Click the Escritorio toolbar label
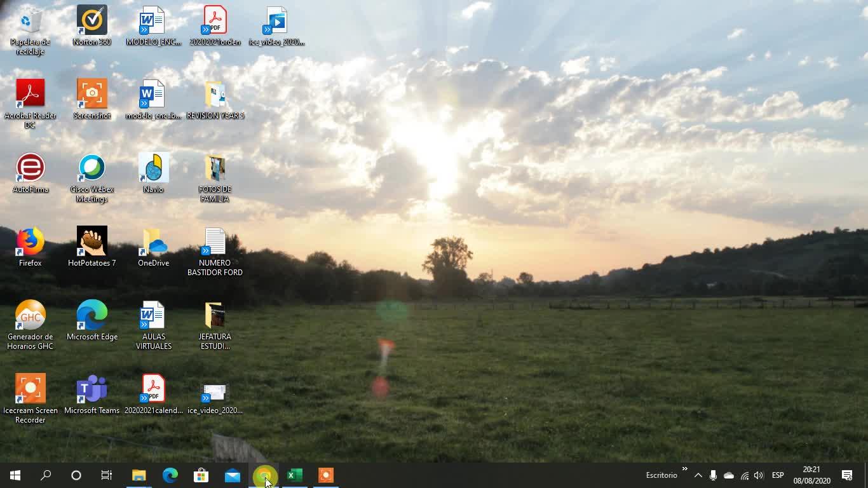 (661, 475)
